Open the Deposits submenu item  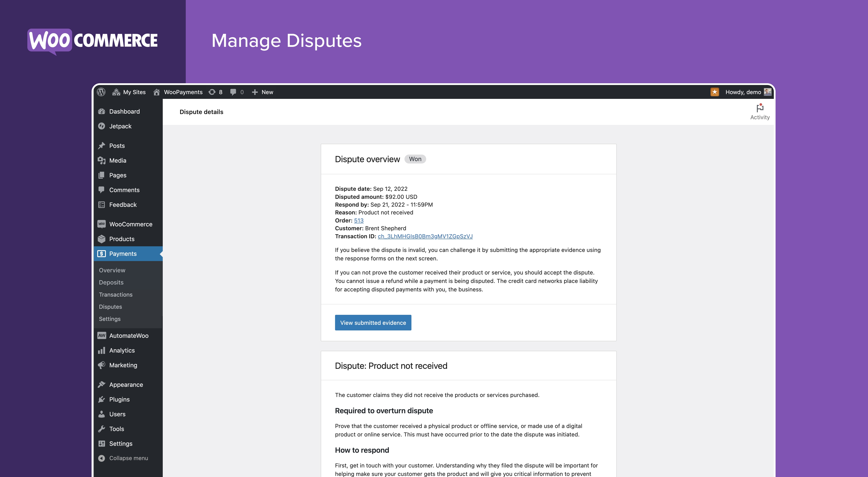111,283
